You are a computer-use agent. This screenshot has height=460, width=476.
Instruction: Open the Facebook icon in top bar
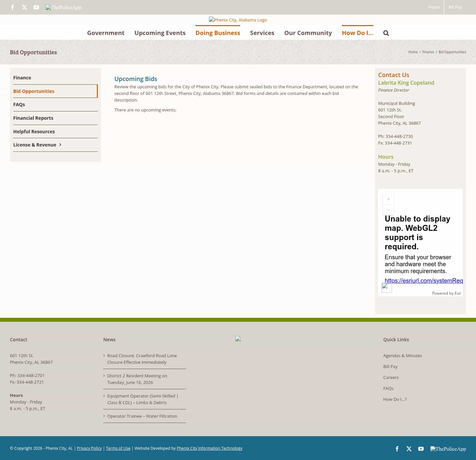(13, 7)
